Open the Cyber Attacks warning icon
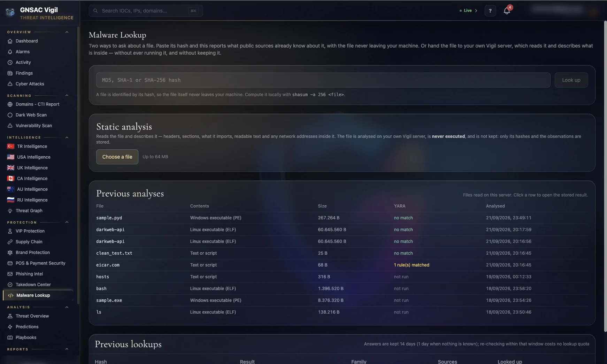 (x=10, y=84)
